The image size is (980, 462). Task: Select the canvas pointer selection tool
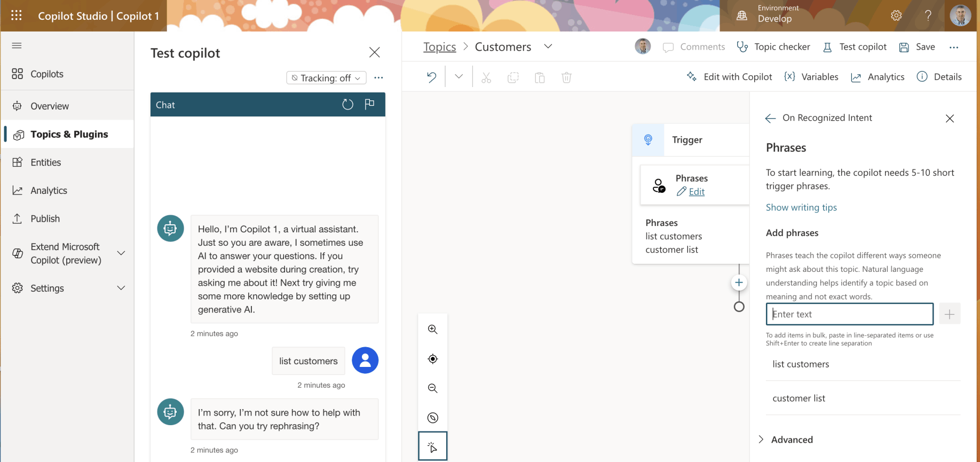pos(433,447)
